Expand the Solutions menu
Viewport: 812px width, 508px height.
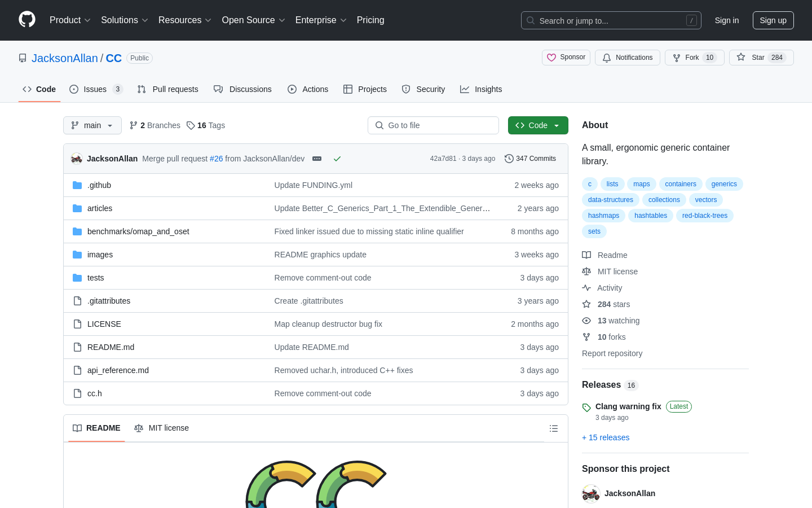pyautogui.click(x=125, y=20)
